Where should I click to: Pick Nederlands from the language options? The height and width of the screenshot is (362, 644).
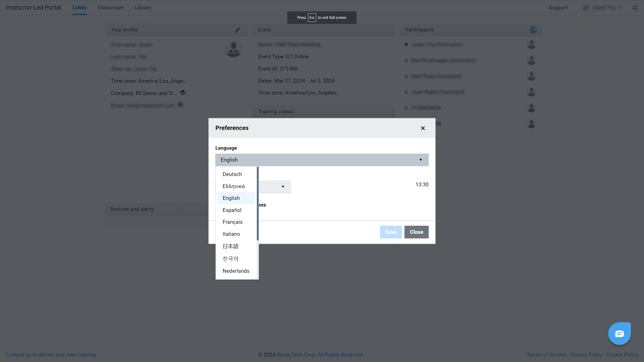[236, 271]
